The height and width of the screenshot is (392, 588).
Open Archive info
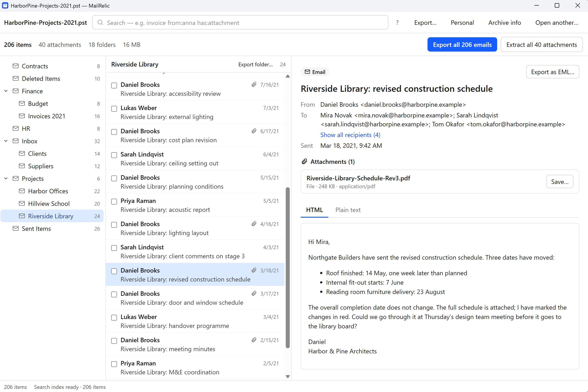pos(505,23)
